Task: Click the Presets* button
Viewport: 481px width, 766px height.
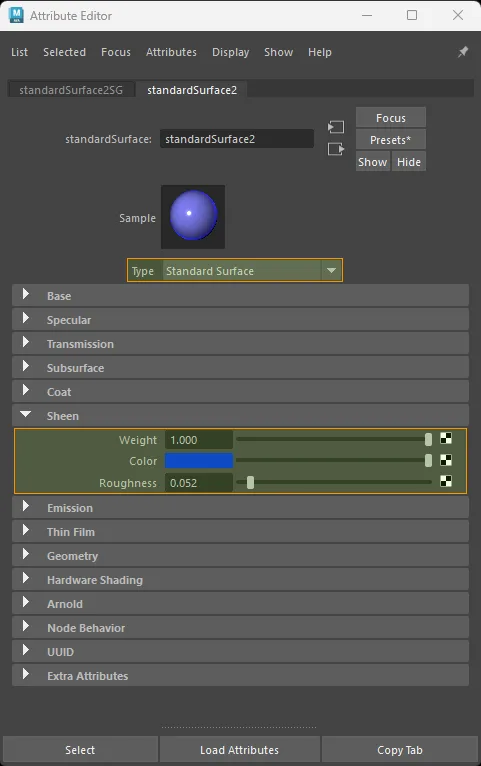Action: [x=391, y=140]
